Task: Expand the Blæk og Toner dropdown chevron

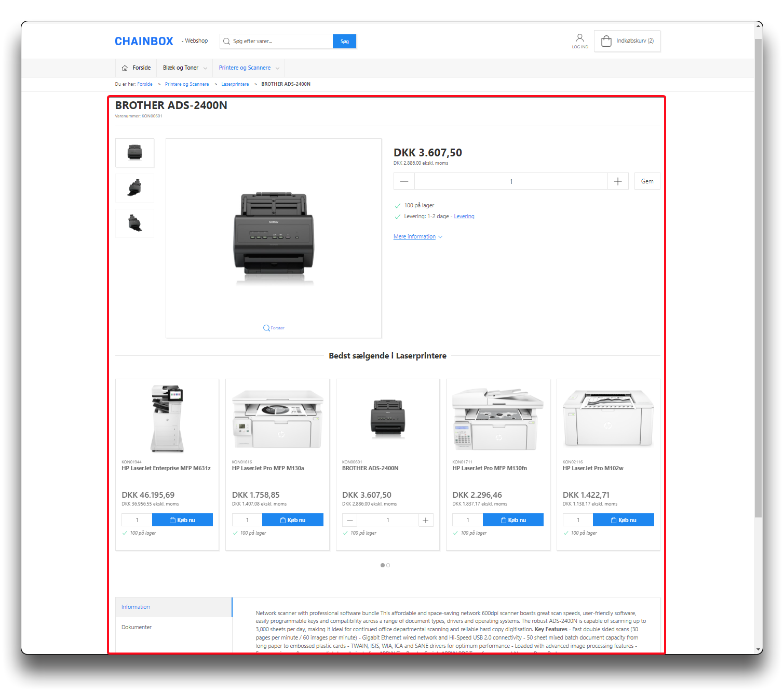Action: 205,68
